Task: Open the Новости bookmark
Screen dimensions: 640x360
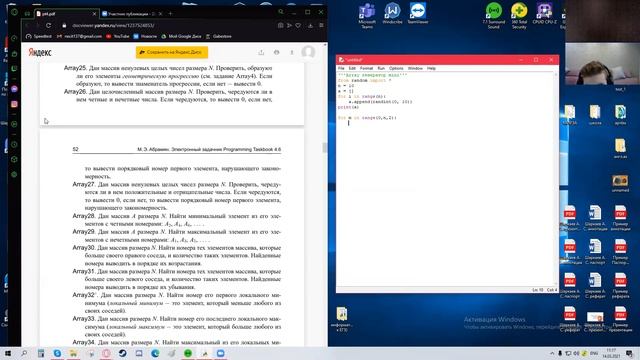Action: coord(145,36)
